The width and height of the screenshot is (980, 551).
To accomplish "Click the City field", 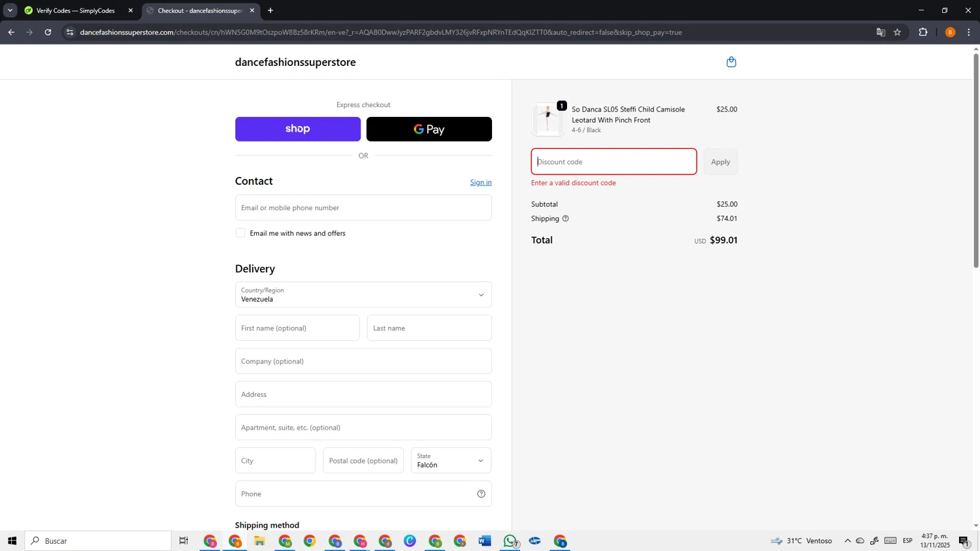I will pyautogui.click(x=275, y=460).
